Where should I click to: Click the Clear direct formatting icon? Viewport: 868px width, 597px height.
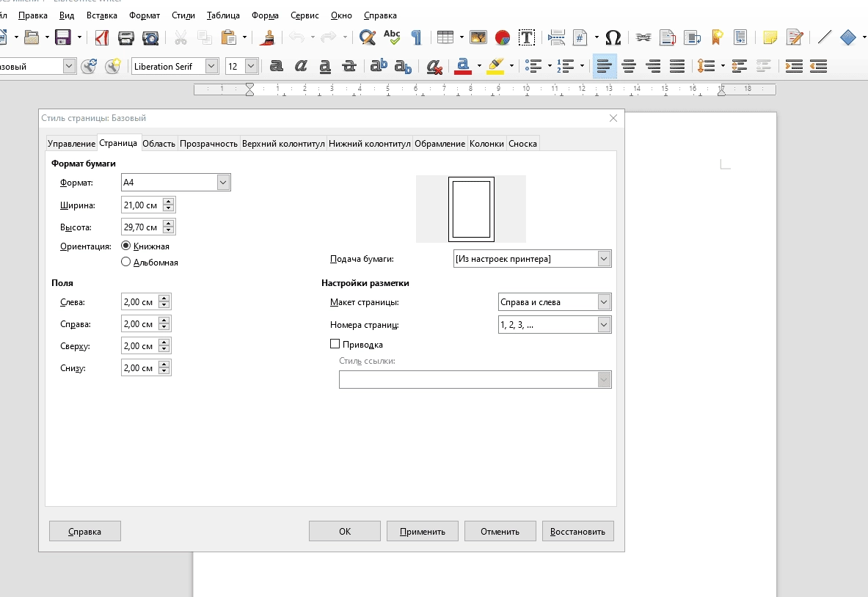coord(434,67)
